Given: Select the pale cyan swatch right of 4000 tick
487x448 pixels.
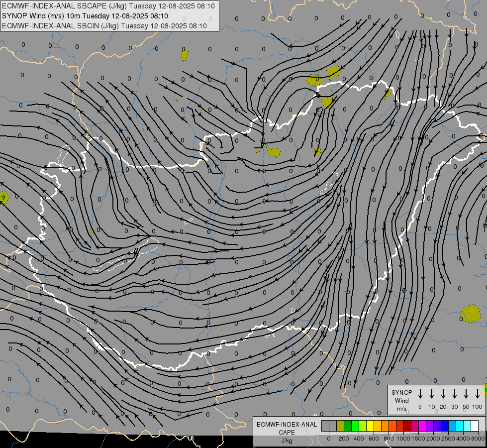Looking at the screenshot, I should pyautogui.click(x=467, y=426).
